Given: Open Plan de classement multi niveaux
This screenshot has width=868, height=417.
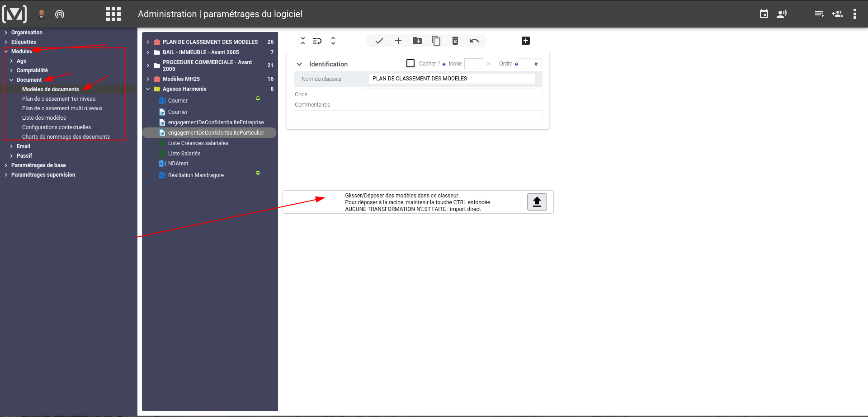Looking at the screenshot, I should tap(62, 108).
